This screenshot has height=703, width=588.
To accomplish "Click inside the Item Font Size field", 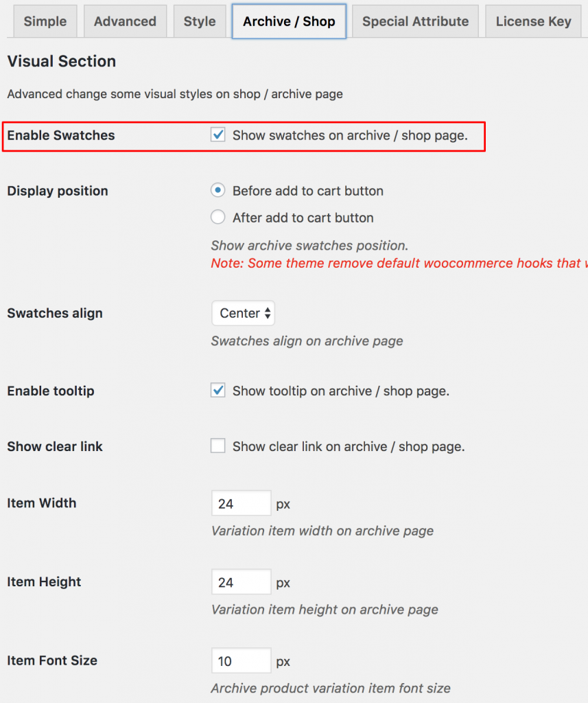I will (x=241, y=660).
